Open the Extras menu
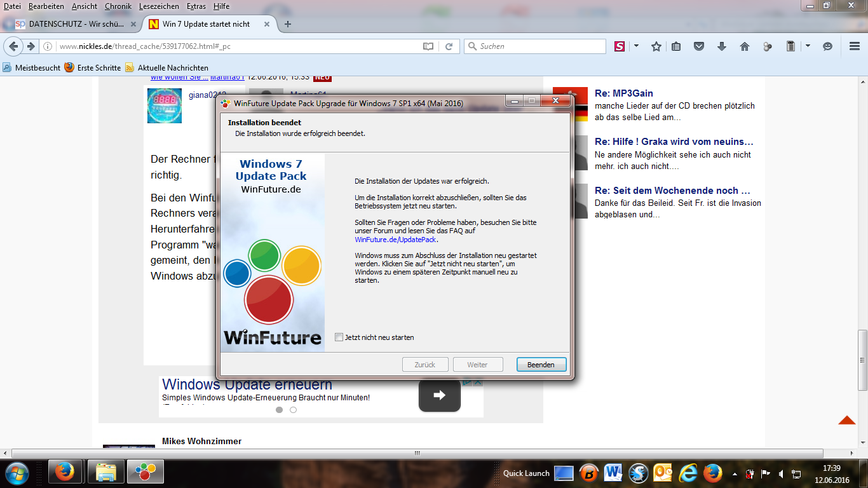This screenshot has width=868, height=488. [x=196, y=6]
